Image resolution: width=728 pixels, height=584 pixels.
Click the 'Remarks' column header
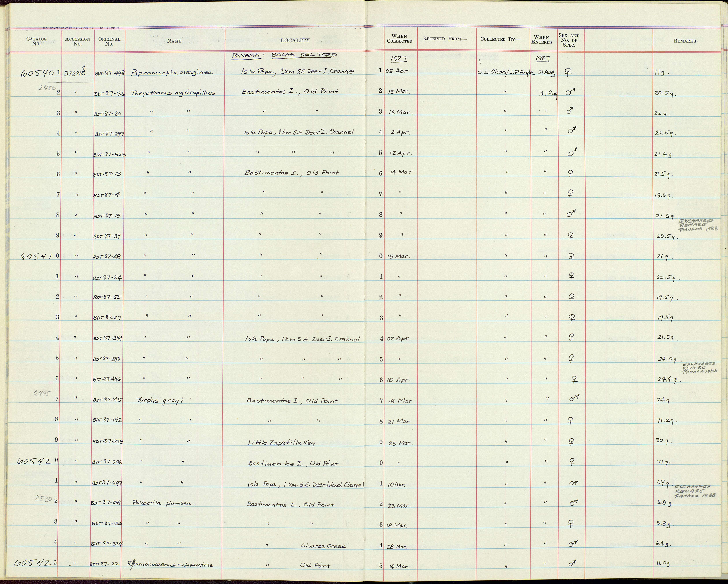click(685, 41)
